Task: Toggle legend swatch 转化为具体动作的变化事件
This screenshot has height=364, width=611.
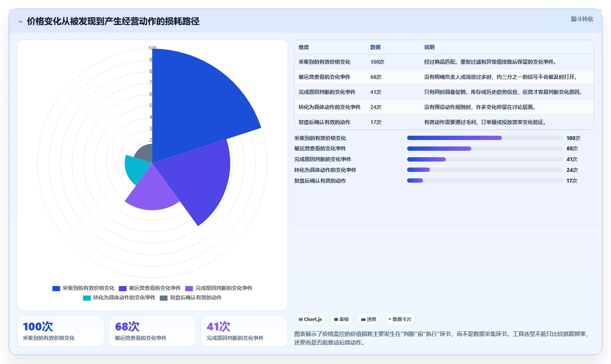Action: pos(87,298)
